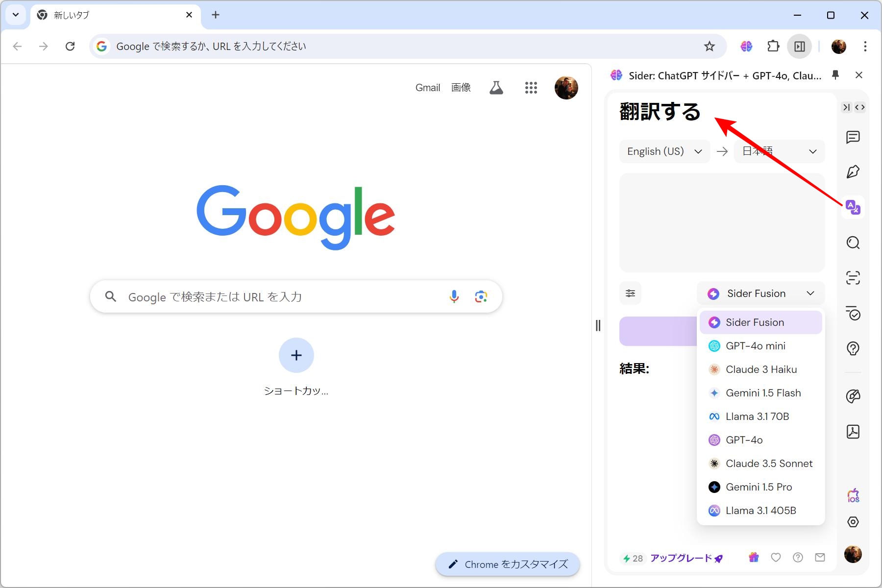Click Chrome をカスタマイズ button

tap(508, 564)
